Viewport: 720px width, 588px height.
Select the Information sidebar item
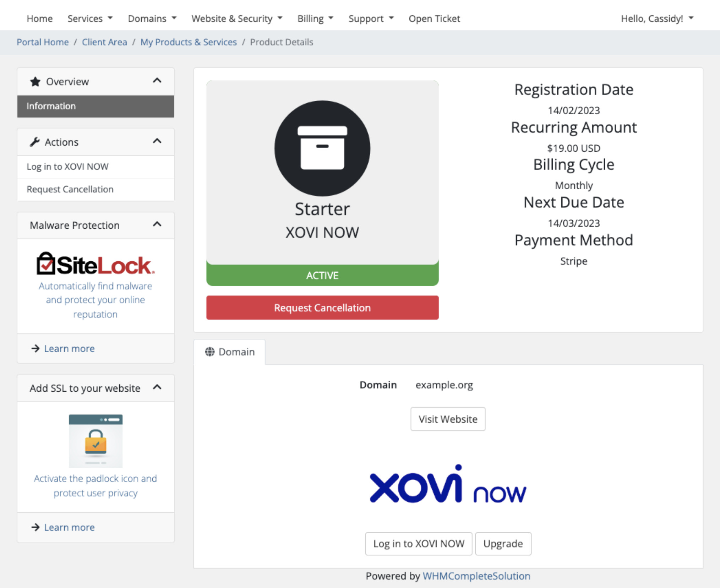coord(96,106)
